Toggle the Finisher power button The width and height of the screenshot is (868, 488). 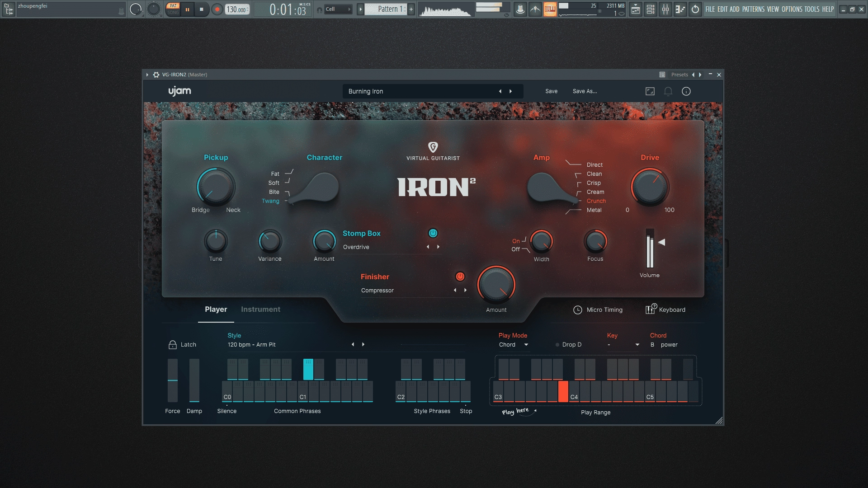(x=460, y=277)
